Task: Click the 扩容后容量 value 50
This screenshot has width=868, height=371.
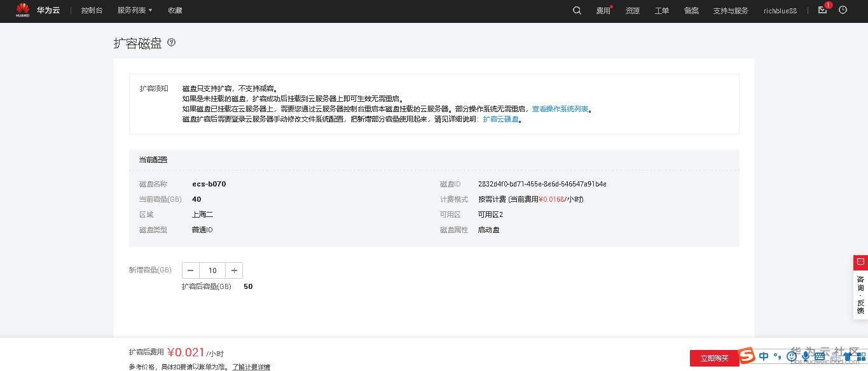Action: pyautogui.click(x=248, y=286)
